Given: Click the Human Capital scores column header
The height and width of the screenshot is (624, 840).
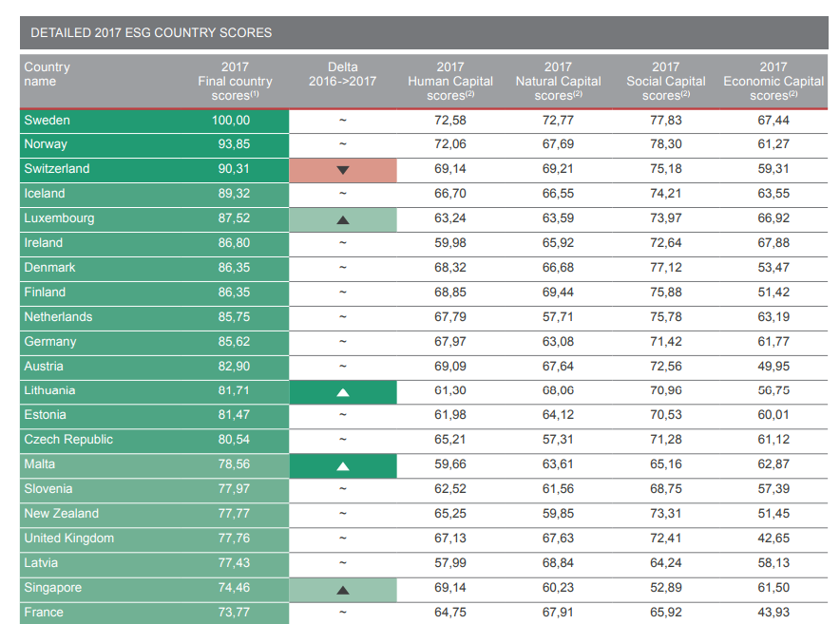Looking at the screenshot, I should [x=450, y=81].
